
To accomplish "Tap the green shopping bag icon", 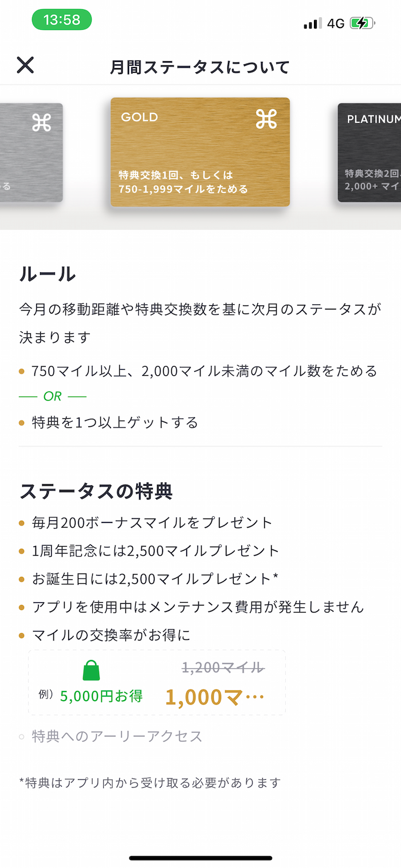I will 91,670.
